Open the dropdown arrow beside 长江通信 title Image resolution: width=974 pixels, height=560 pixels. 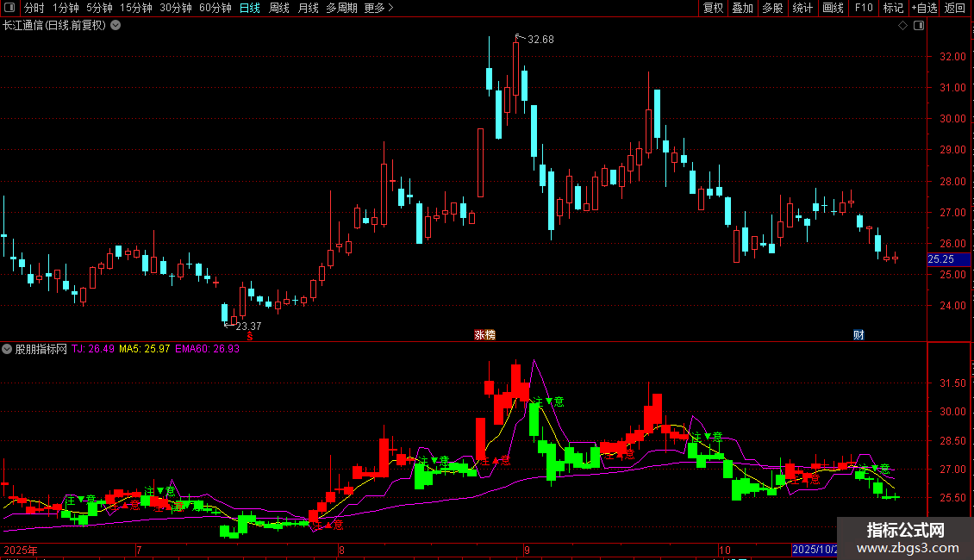coord(116,26)
